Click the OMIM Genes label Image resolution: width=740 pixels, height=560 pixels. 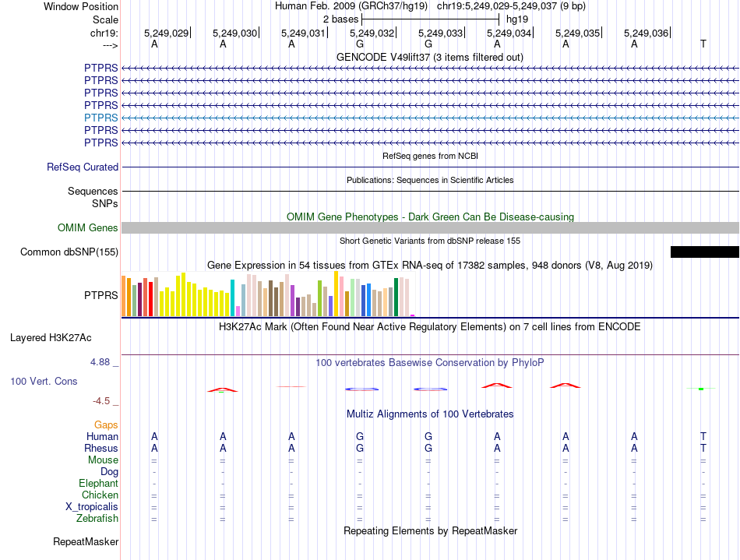click(x=88, y=228)
